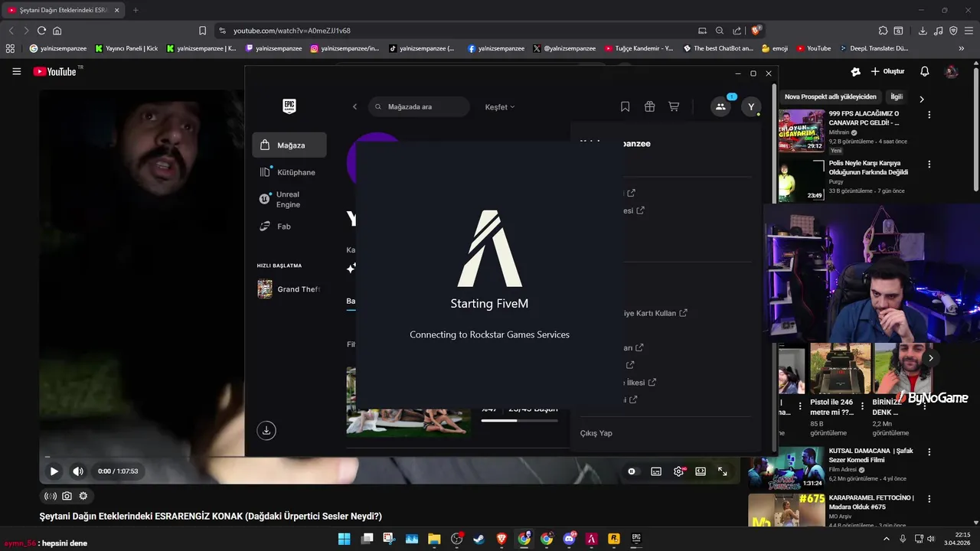
Task: Open Steam from the taskbar
Action: (x=479, y=539)
